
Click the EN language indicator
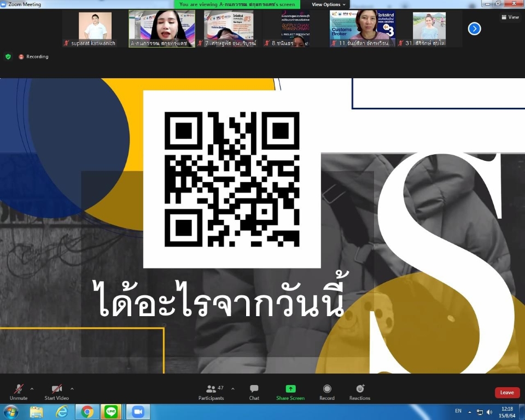[x=458, y=411]
